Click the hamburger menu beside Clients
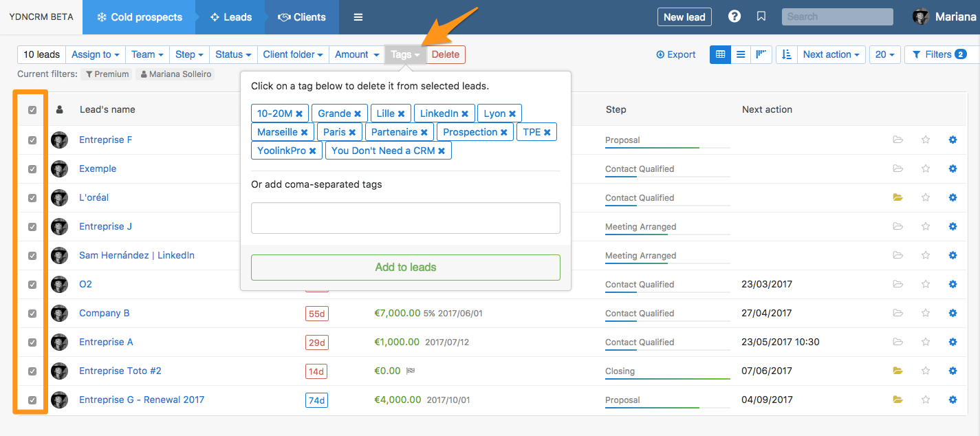The width and height of the screenshot is (980, 436). [x=358, y=17]
